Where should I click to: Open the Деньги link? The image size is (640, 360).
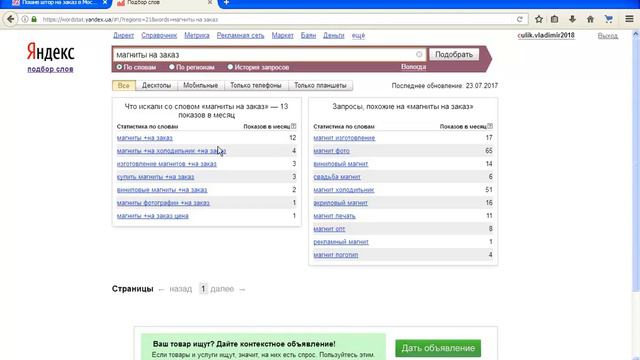pyautogui.click(x=333, y=36)
